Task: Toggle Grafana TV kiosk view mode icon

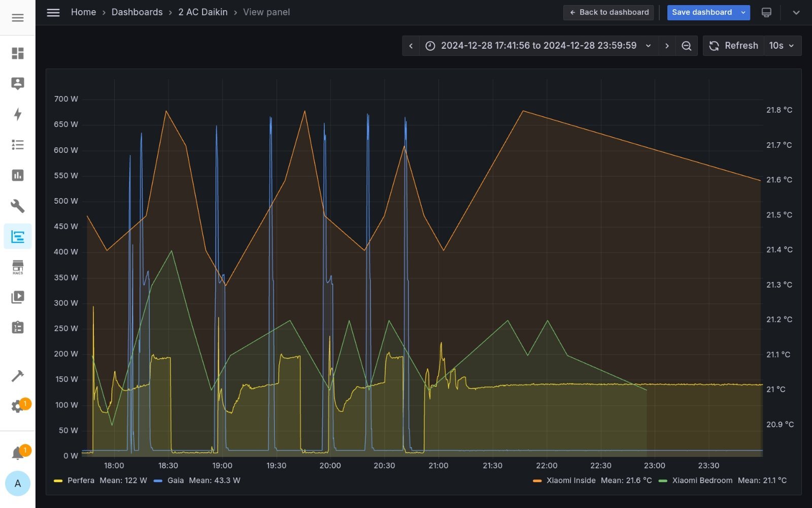Action: point(766,13)
